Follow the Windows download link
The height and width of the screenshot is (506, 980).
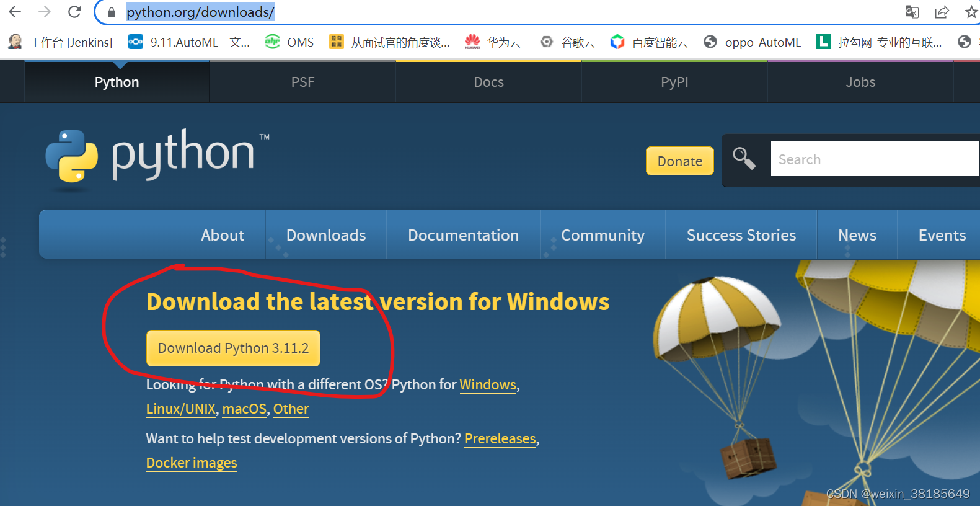pos(488,384)
